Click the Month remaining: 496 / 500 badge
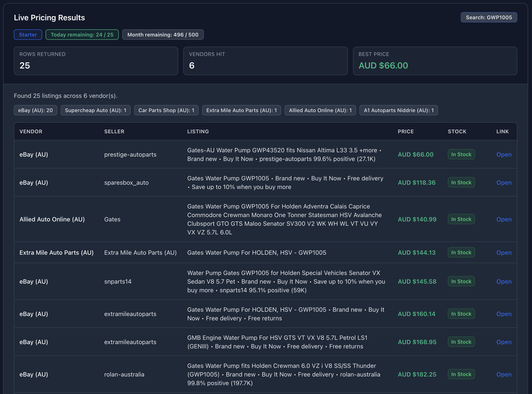 pos(163,35)
